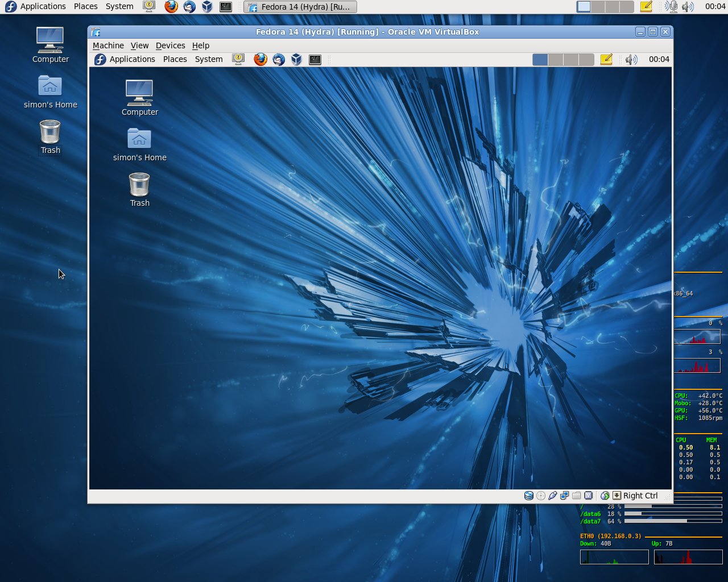Open the hard disk activity indicator in VirtualBox status bar

[529, 496]
